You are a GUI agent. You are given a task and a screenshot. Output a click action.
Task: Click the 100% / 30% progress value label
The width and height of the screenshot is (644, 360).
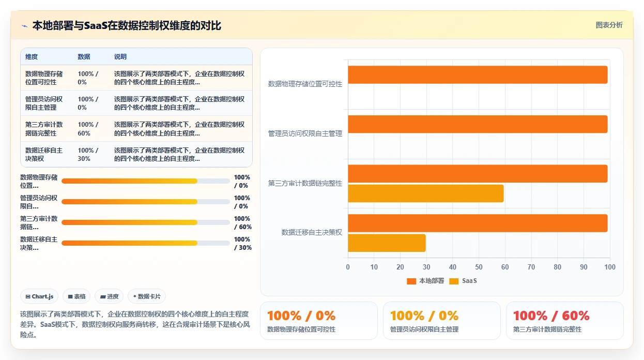243,244
